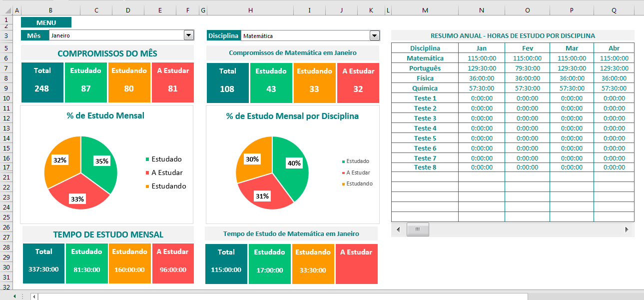Open the Mês dropdown showing Janeiro
Image resolution: width=644 pixels, height=300 pixels.
point(189,35)
